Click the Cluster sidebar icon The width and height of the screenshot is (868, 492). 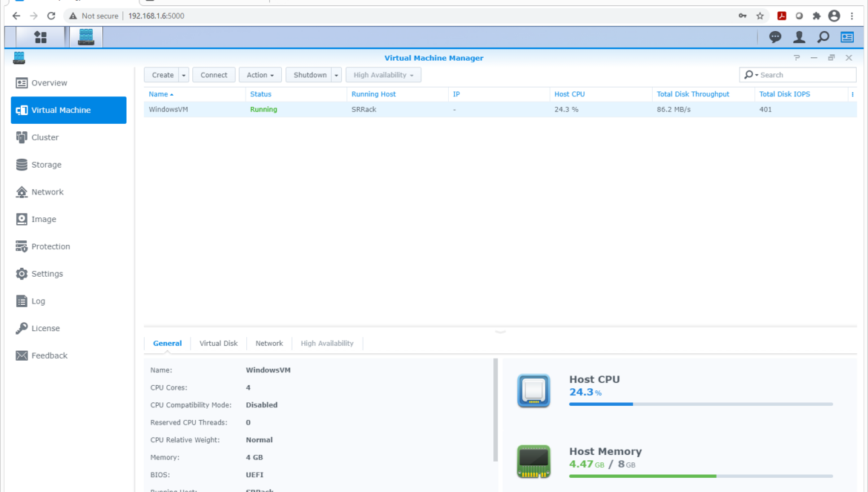click(x=22, y=137)
